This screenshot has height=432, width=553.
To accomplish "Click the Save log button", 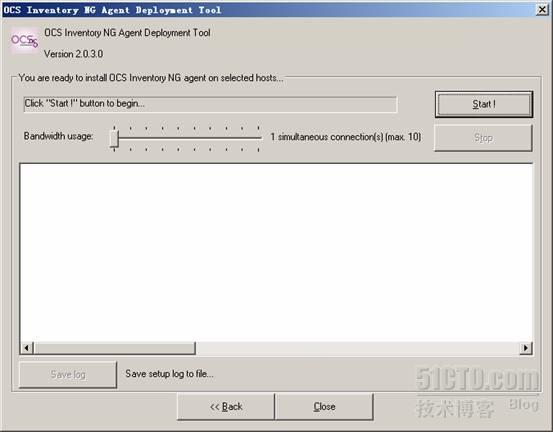I will click(x=68, y=375).
